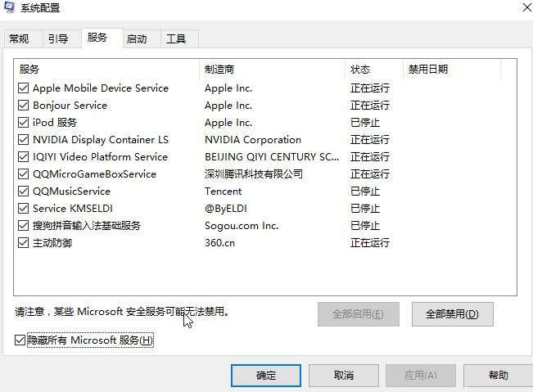Sort services by 制造商 column header

[270, 70]
